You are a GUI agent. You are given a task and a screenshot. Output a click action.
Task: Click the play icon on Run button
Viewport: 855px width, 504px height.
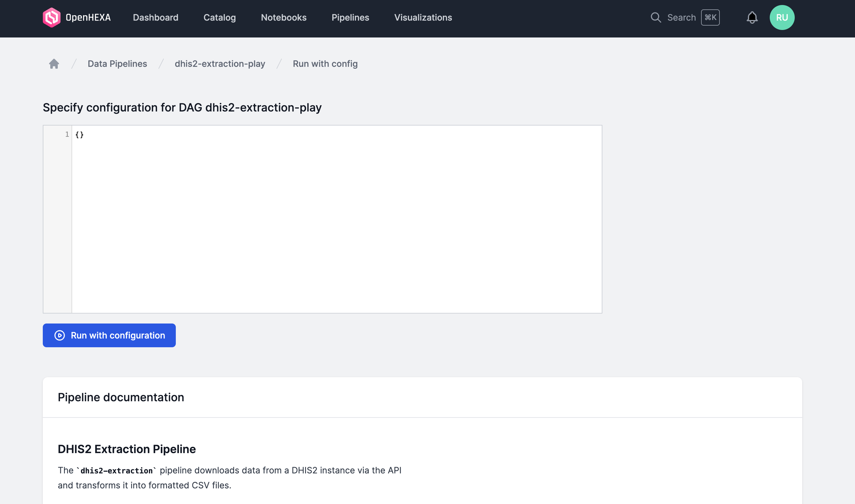pos(60,335)
